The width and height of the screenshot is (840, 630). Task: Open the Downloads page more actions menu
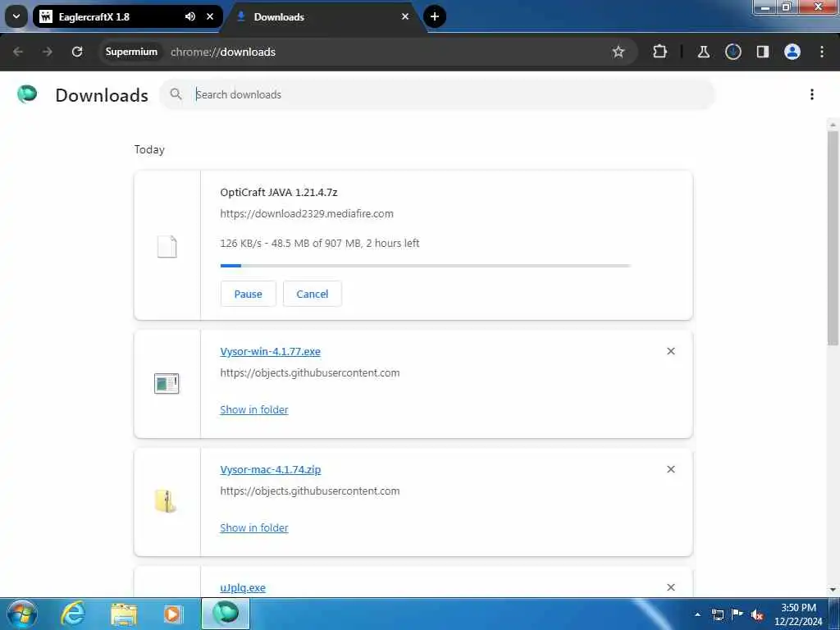click(811, 94)
